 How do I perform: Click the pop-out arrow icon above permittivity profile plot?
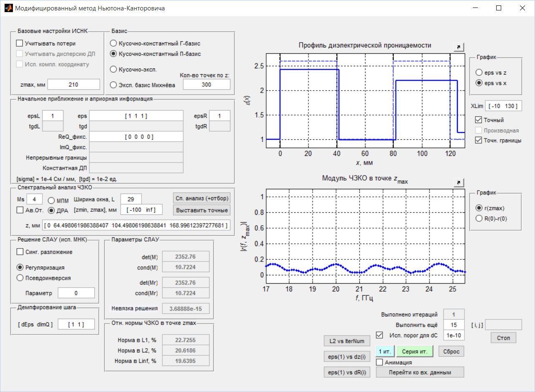[459, 47]
